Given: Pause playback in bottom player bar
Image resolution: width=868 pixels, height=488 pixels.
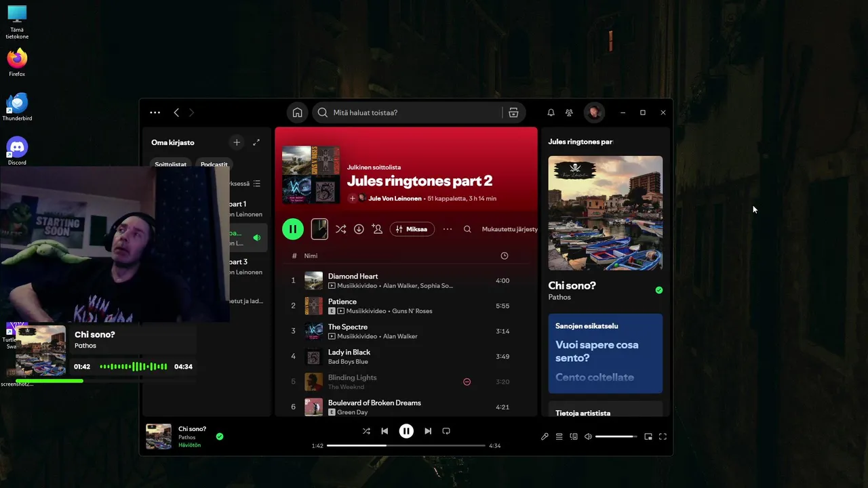Looking at the screenshot, I should point(406,431).
